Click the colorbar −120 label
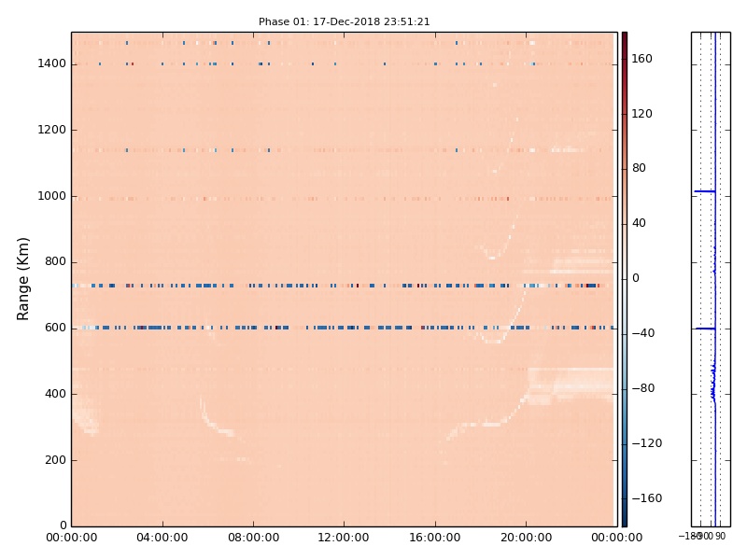Viewport: 747px width, 560px height. pos(646,443)
